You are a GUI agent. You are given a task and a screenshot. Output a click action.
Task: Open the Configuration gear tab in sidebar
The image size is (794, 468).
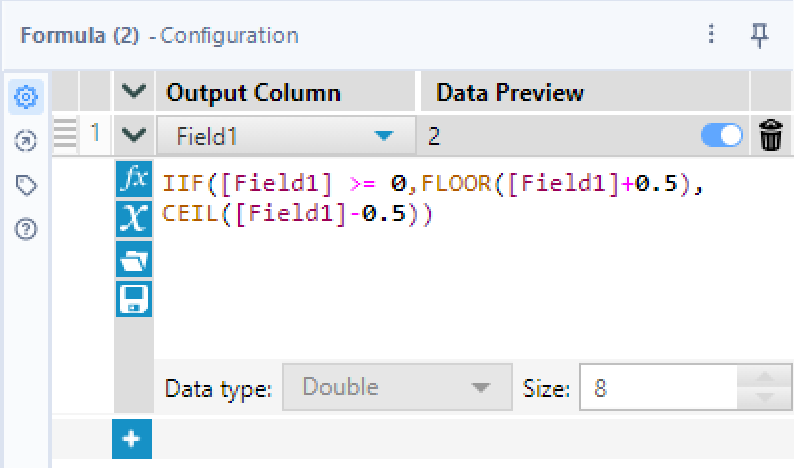26,96
